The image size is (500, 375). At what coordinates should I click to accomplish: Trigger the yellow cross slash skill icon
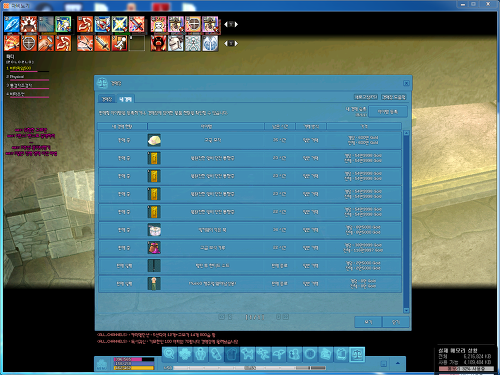click(119, 24)
